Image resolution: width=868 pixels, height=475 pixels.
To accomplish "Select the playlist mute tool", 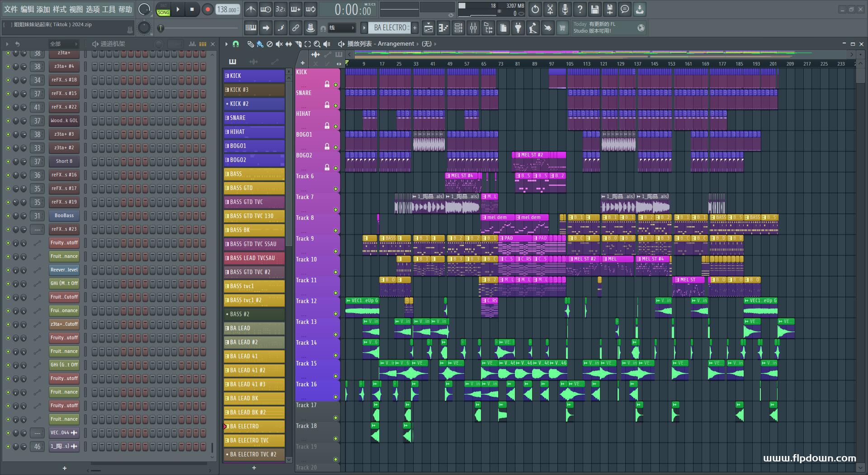I will coord(279,44).
